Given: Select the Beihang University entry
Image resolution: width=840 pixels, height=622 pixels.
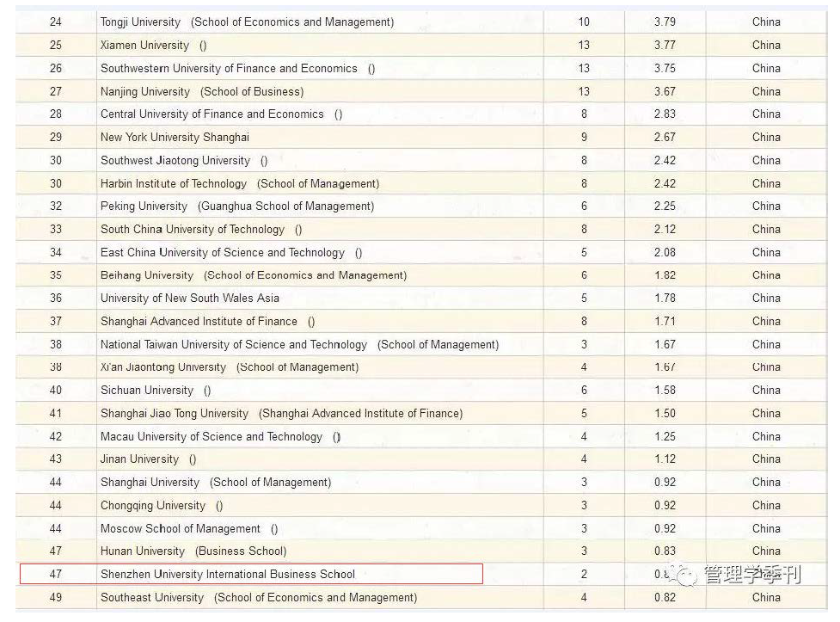Looking at the screenshot, I should click(254, 275).
